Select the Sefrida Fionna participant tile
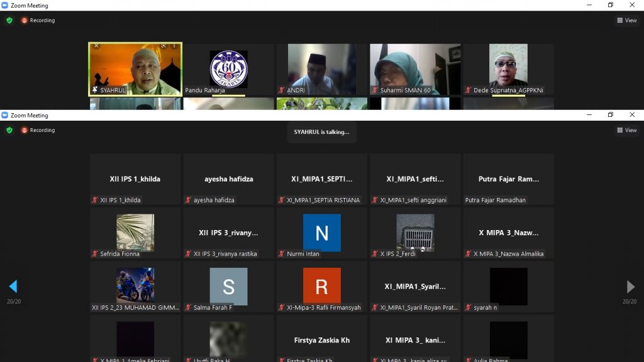Image resolution: width=644 pixels, height=362 pixels. pos(135,233)
